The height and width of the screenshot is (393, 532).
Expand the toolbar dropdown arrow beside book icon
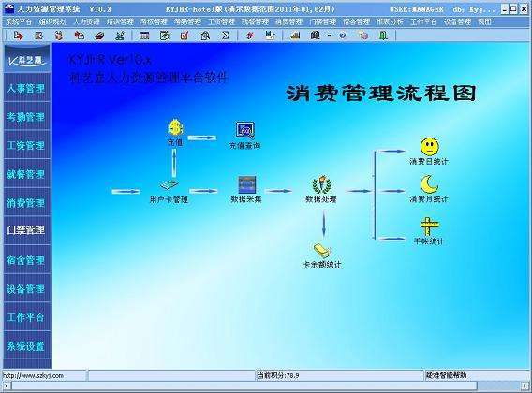pyautogui.click(x=329, y=36)
